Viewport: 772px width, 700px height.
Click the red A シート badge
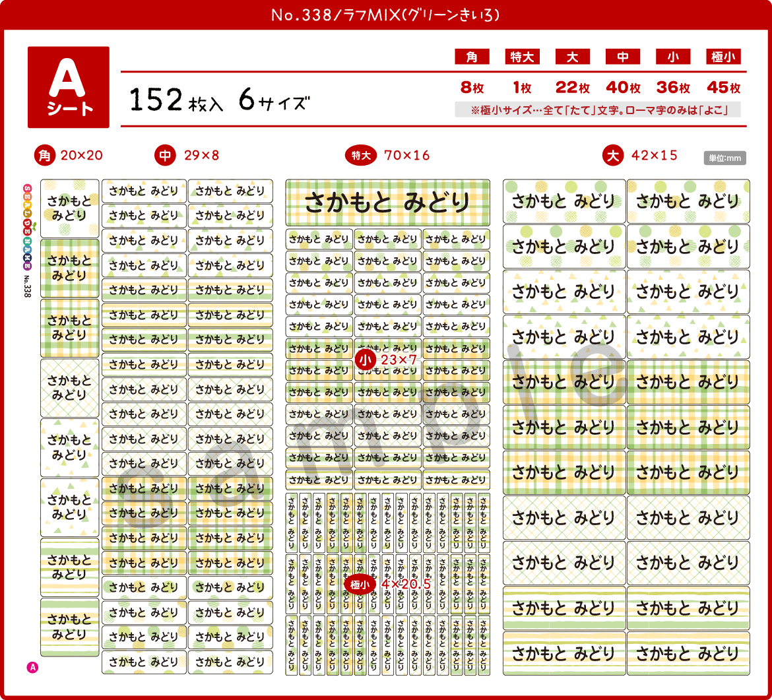(69, 87)
